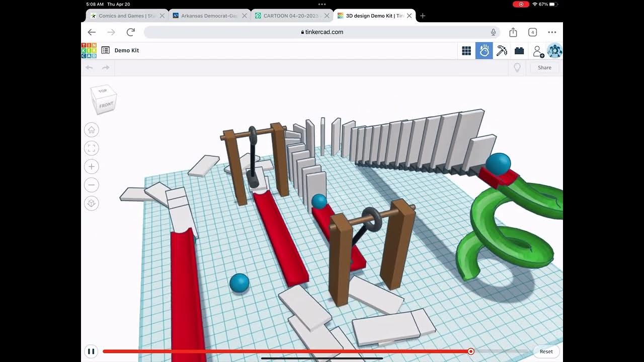Click the view cube TOP face
This screenshot has width=644, height=362.
pyautogui.click(x=103, y=92)
